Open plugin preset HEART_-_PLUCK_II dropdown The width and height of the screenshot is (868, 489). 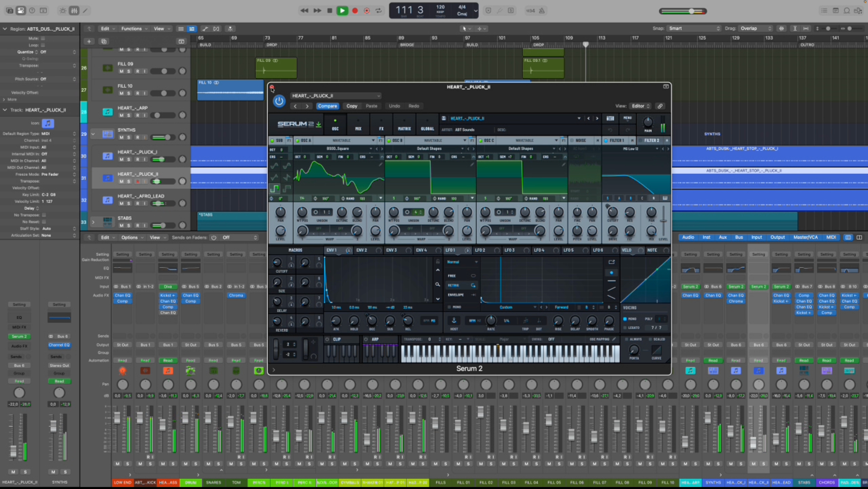click(336, 96)
